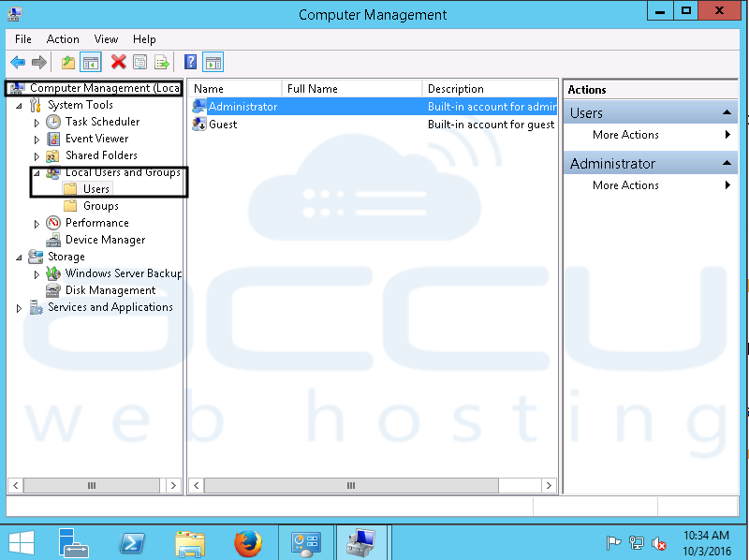Click the Action Center flag tray icon

click(613, 543)
